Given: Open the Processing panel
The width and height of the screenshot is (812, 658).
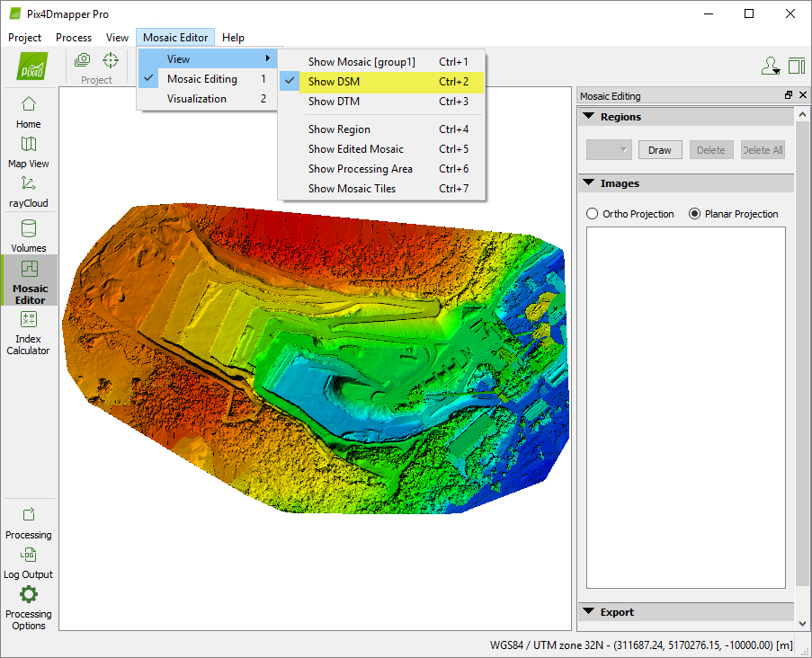Looking at the screenshot, I should (29, 522).
